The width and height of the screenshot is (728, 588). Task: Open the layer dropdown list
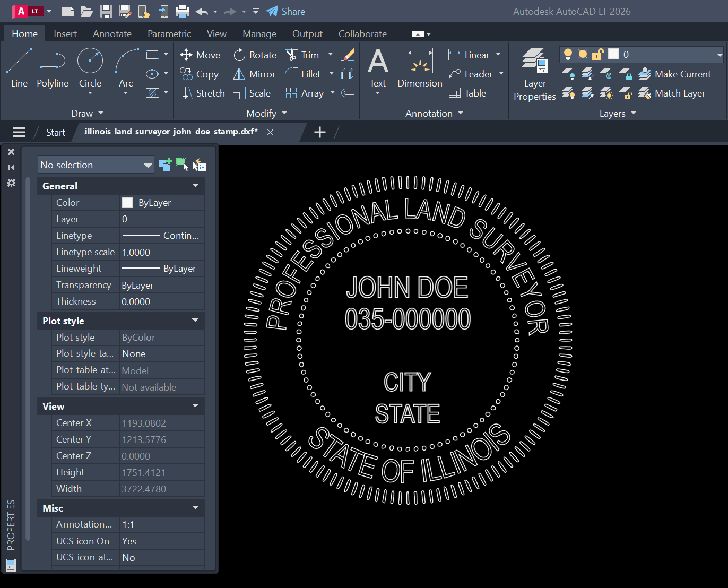point(720,55)
